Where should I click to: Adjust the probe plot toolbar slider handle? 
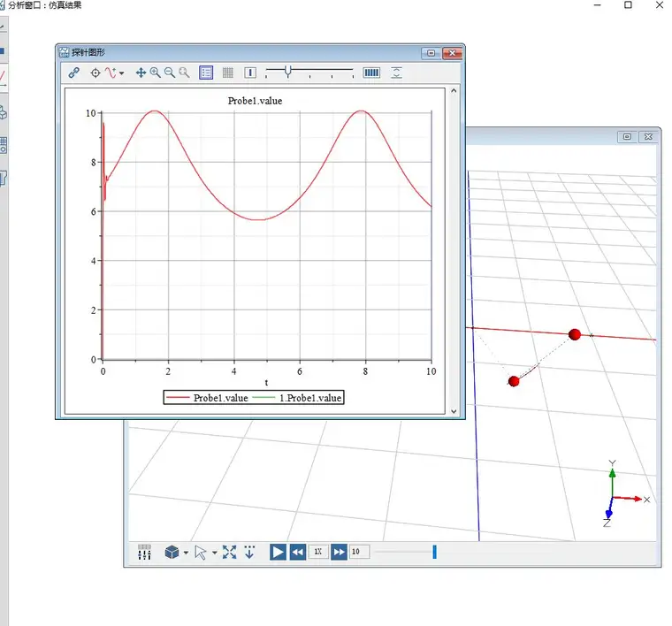point(288,71)
